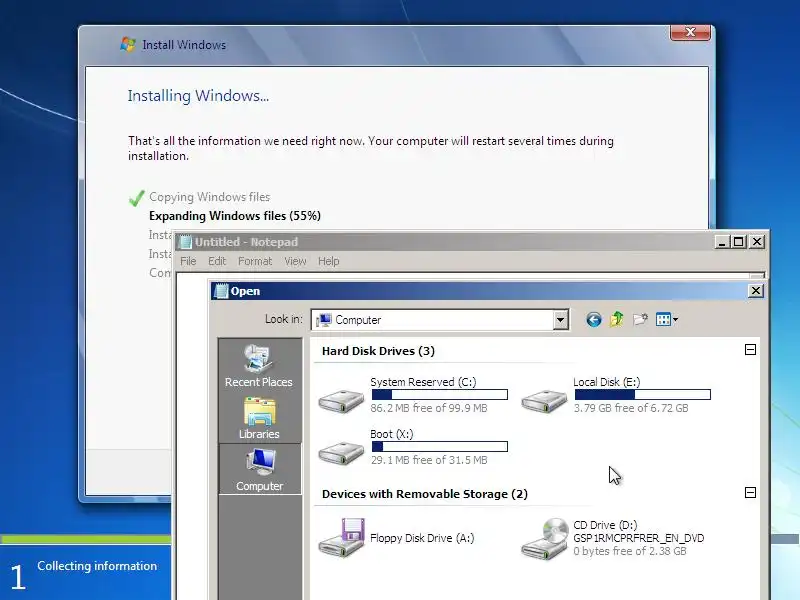Click the System Reserved (C:) usage bar
The width and height of the screenshot is (800, 600).
pos(439,394)
